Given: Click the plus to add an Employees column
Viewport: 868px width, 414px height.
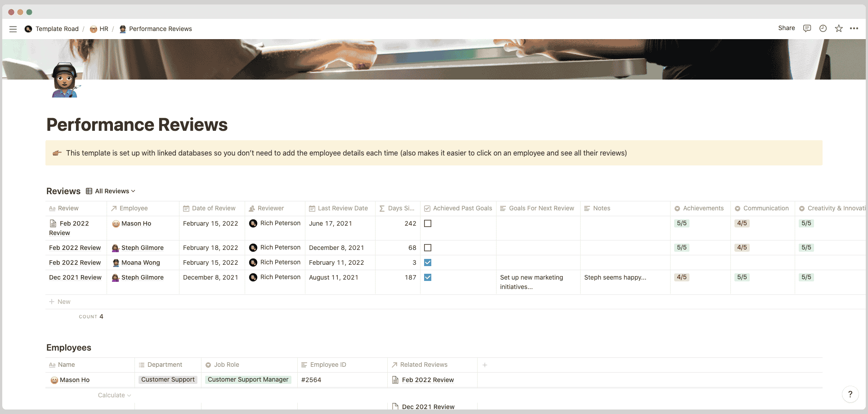Looking at the screenshot, I should tap(485, 365).
